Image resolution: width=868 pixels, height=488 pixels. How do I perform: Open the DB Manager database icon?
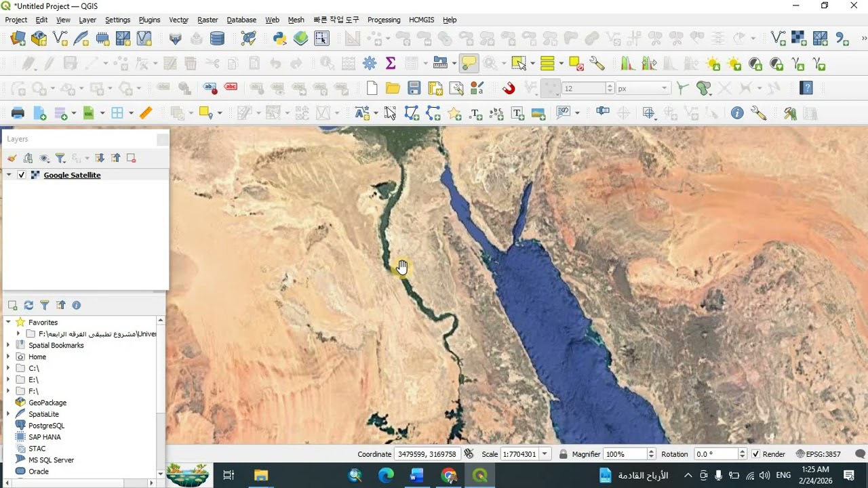pyautogui.click(x=217, y=39)
